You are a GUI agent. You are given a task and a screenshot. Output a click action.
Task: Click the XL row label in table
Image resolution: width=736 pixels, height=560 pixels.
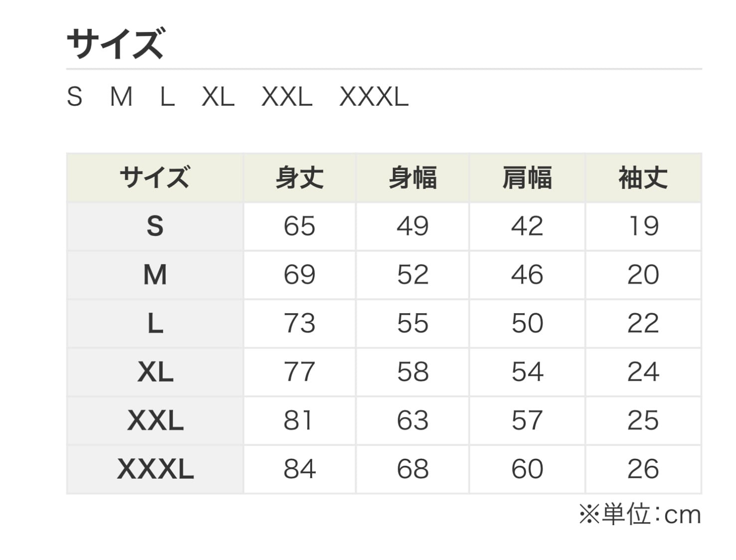pyautogui.click(x=155, y=372)
